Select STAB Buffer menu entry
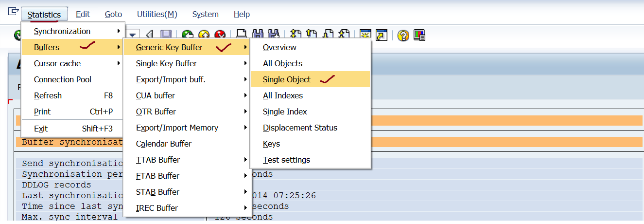The height and width of the screenshot is (224, 644). pos(187,192)
